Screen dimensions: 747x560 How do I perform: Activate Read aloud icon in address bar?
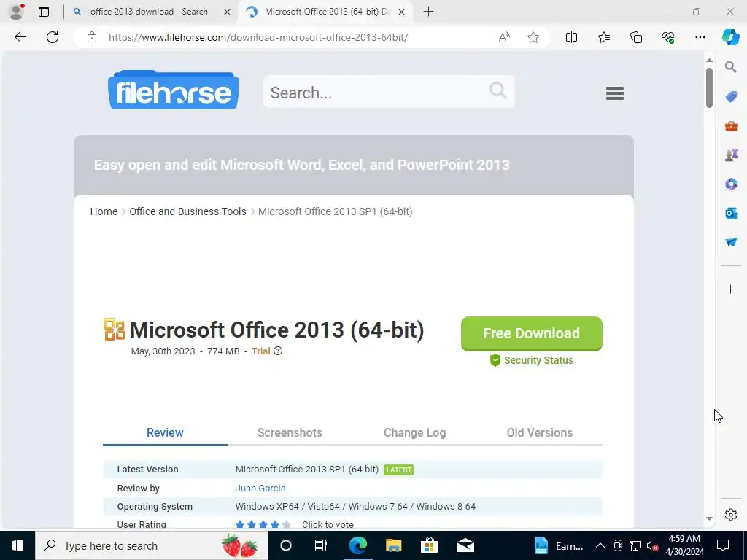(504, 37)
